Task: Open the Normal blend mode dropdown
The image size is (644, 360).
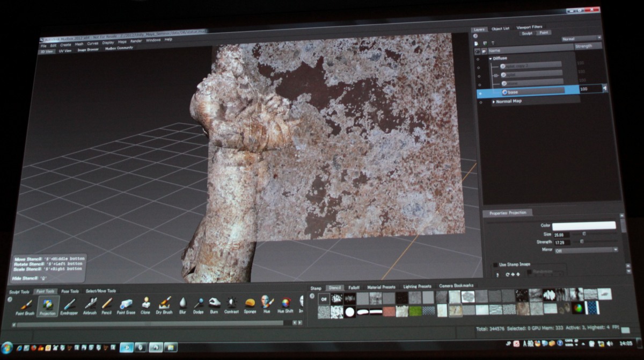Action: point(581,39)
